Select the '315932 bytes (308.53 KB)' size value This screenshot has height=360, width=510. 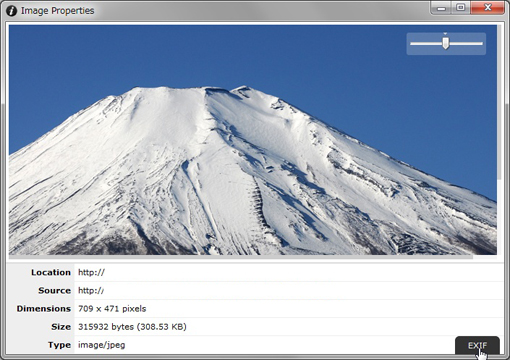(132, 327)
